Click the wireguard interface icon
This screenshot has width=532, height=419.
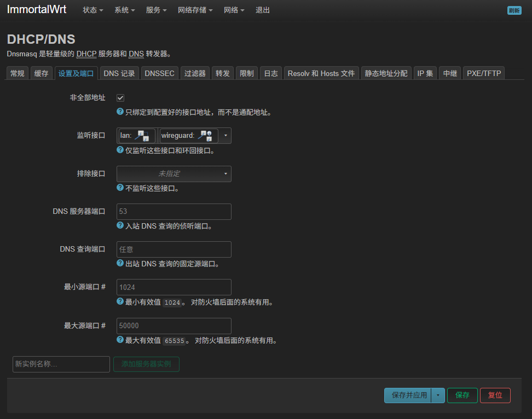point(205,136)
